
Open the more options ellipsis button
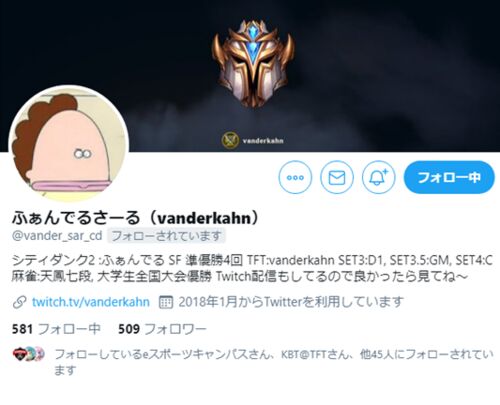pos(295,177)
